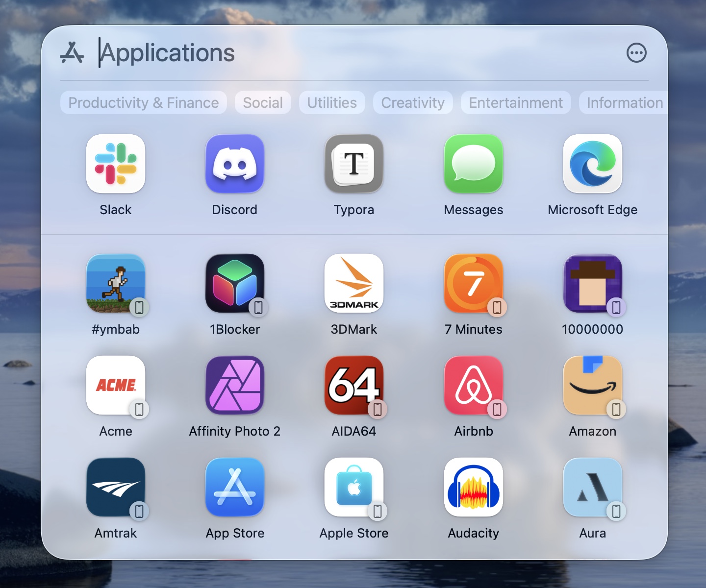Open AIDA64
The image size is (706, 588).
[x=354, y=385]
